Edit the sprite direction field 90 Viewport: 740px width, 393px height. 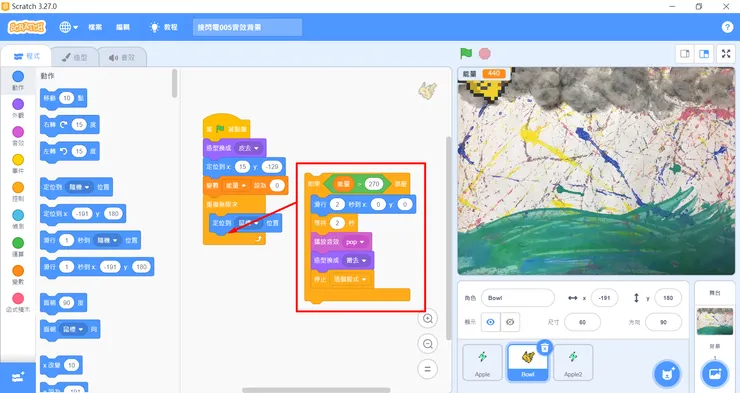pos(663,322)
